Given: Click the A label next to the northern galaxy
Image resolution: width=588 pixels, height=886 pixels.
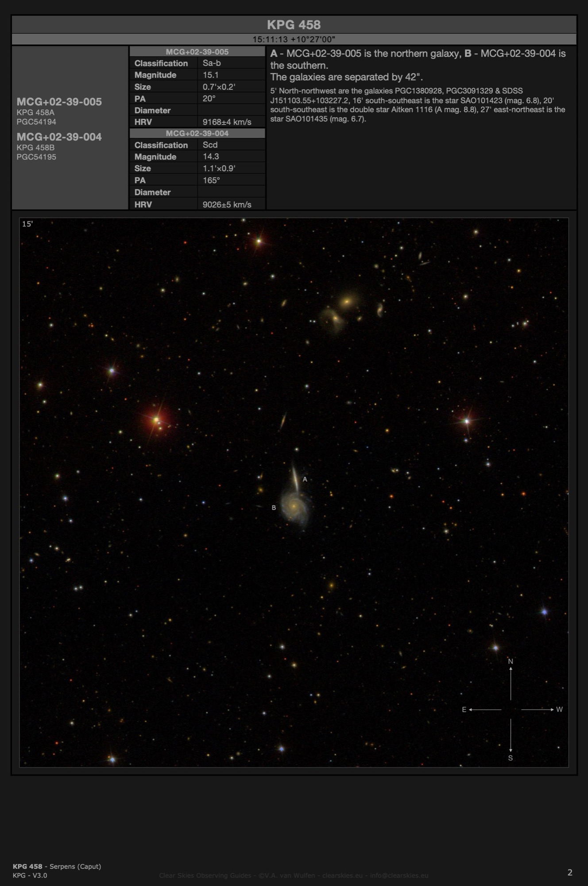Looking at the screenshot, I should (305, 479).
